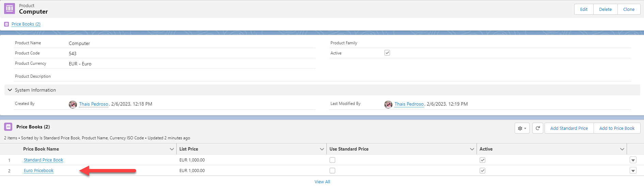Click the Product icon beside Computer title
The height and width of the screenshot is (186, 644).
click(9, 9)
